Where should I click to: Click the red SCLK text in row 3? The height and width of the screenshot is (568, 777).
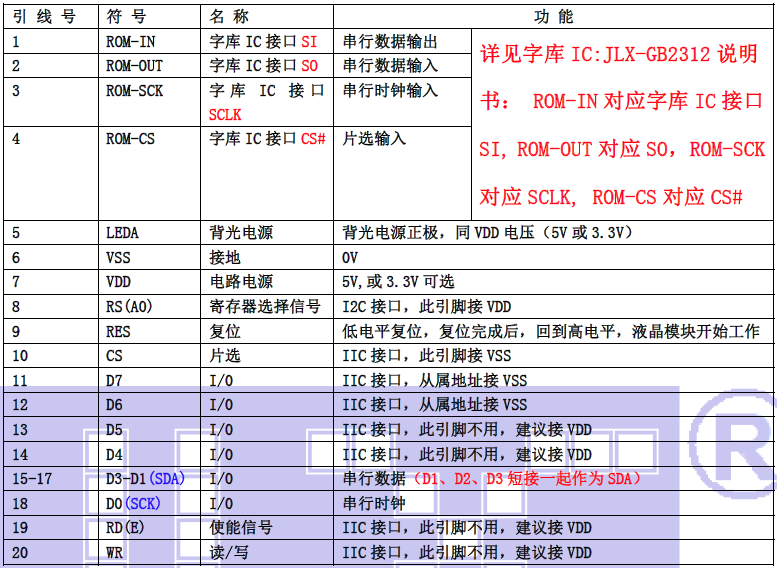(225, 115)
